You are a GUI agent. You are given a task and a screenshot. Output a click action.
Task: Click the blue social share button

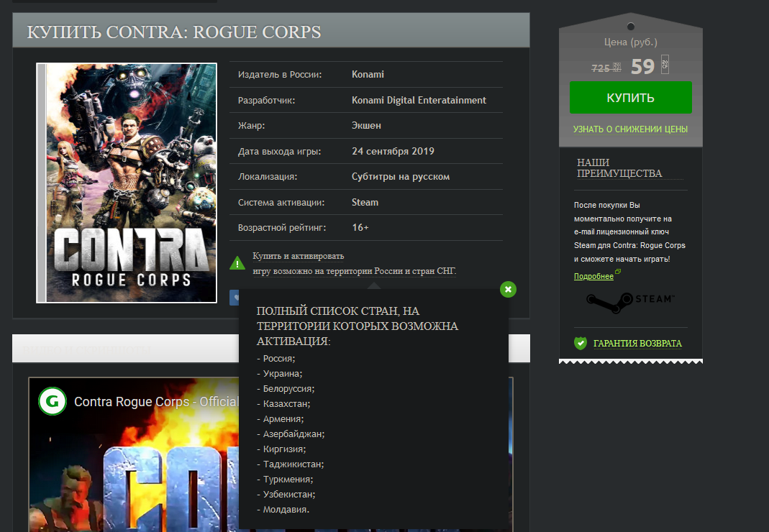235,298
